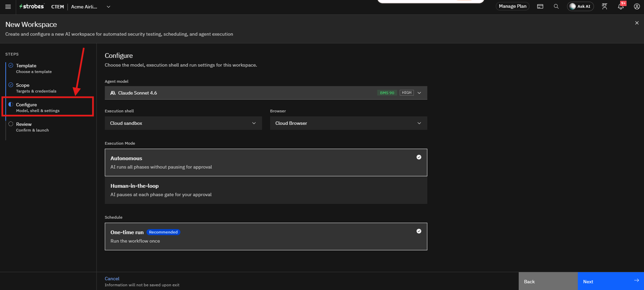
Task: Click the Manage Plan button
Action: pos(512,6)
